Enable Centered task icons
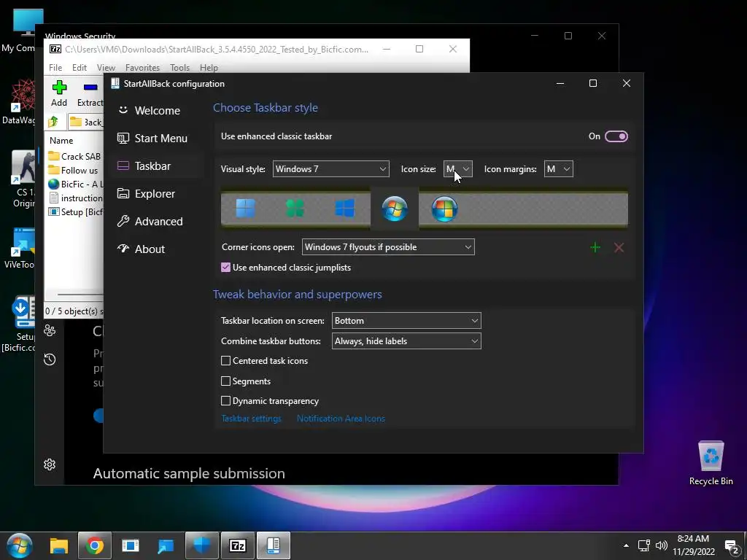The image size is (747, 560). (226, 360)
